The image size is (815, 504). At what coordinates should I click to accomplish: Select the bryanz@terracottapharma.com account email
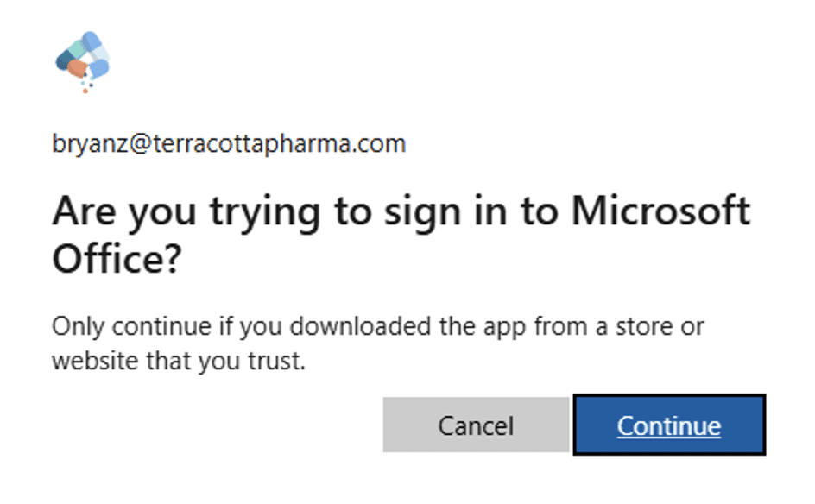coord(228,143)
